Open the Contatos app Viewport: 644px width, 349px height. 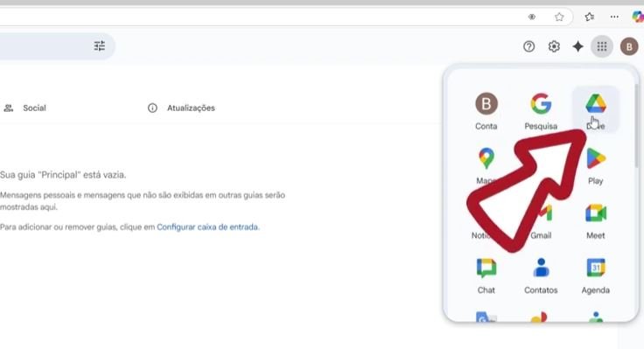click(x=541, y=275)
